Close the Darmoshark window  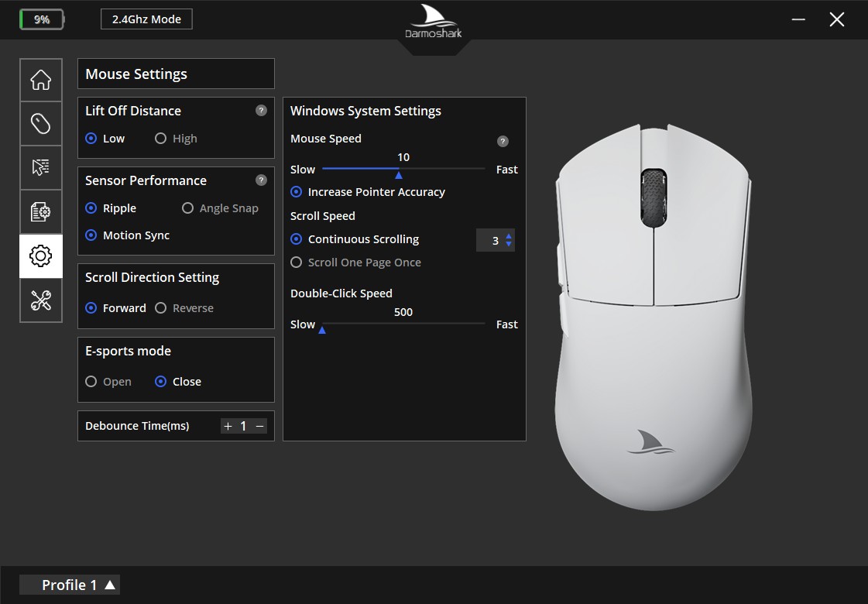coord(837,19)
